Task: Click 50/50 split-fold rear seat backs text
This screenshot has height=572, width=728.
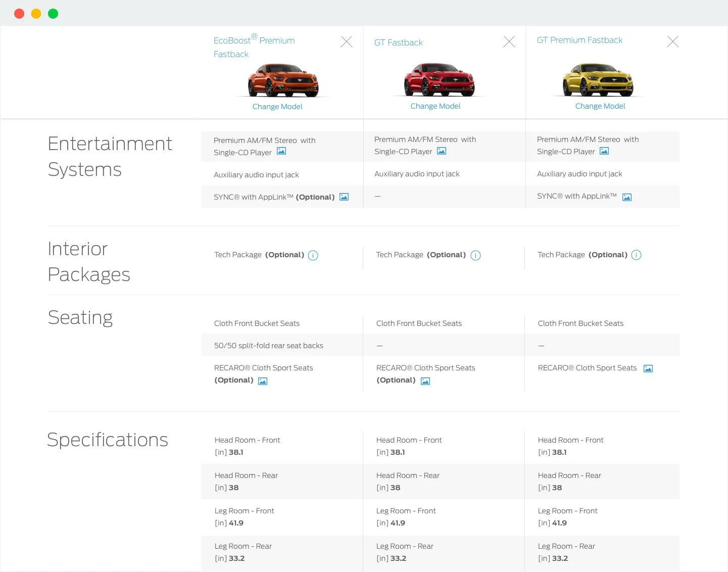Action: click(268, 346)
